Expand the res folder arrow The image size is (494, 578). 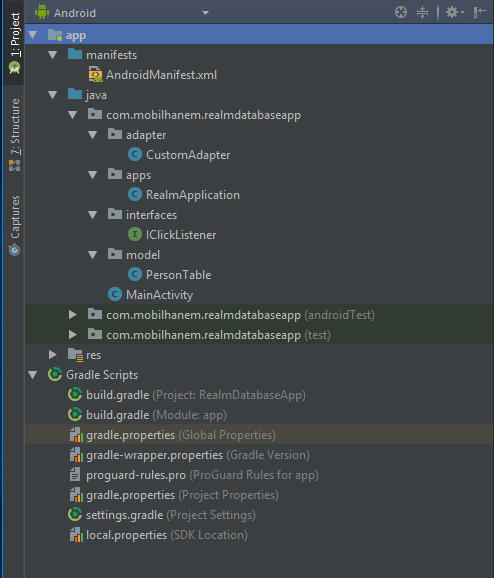click(x=53, y=355)
